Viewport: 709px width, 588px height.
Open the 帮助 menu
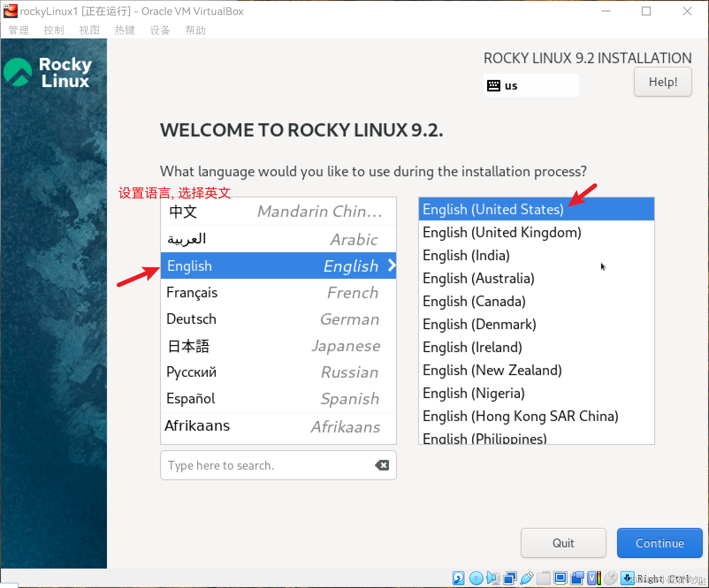pyautogui.click(x=195, y=30)
